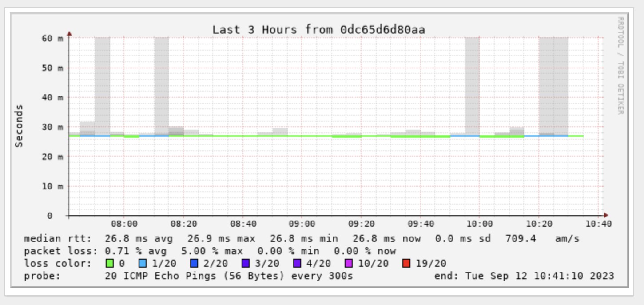This screenshot has height=305, width=644.
Task: Click the 10:40 time axis label
Action: 598,224
